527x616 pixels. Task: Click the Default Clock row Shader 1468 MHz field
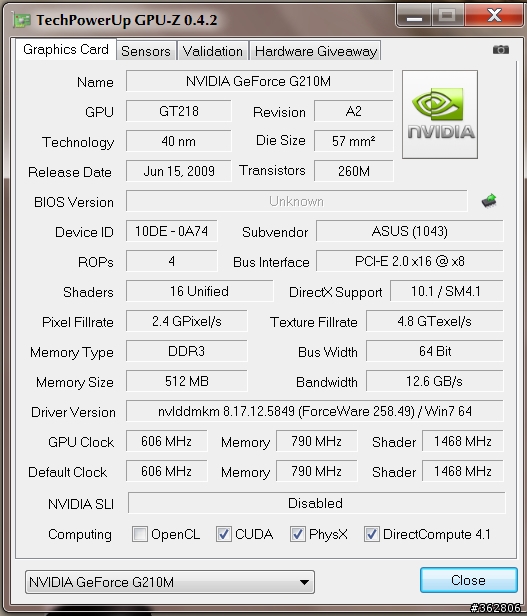(463, 471)
